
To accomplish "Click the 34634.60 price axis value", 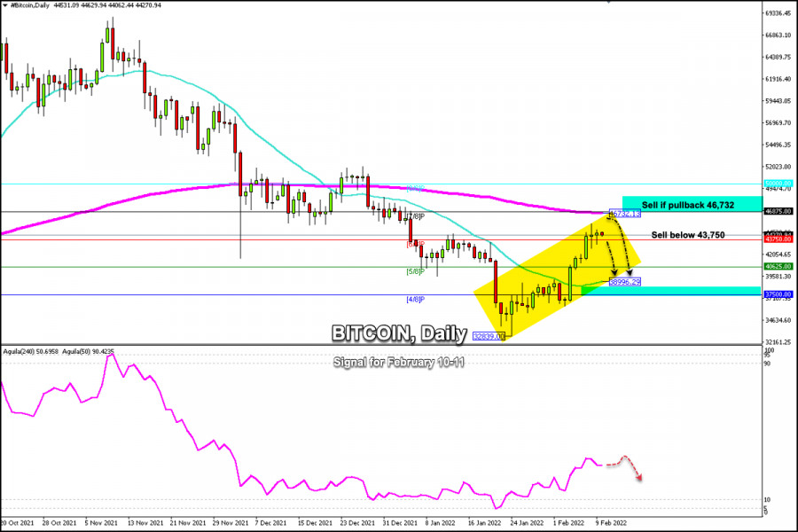I will [x=778, y=320].
